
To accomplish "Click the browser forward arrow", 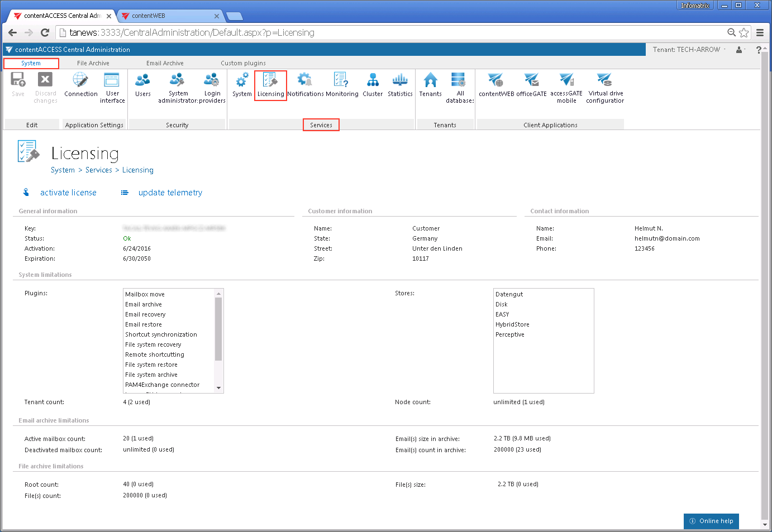I will click(x=29, y=32).
